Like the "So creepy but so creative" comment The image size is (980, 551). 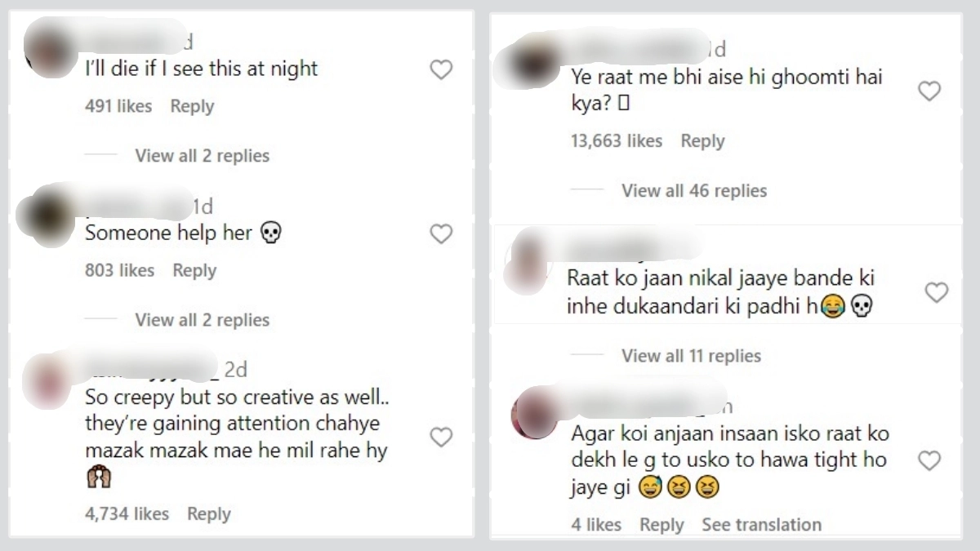point(441,438)
